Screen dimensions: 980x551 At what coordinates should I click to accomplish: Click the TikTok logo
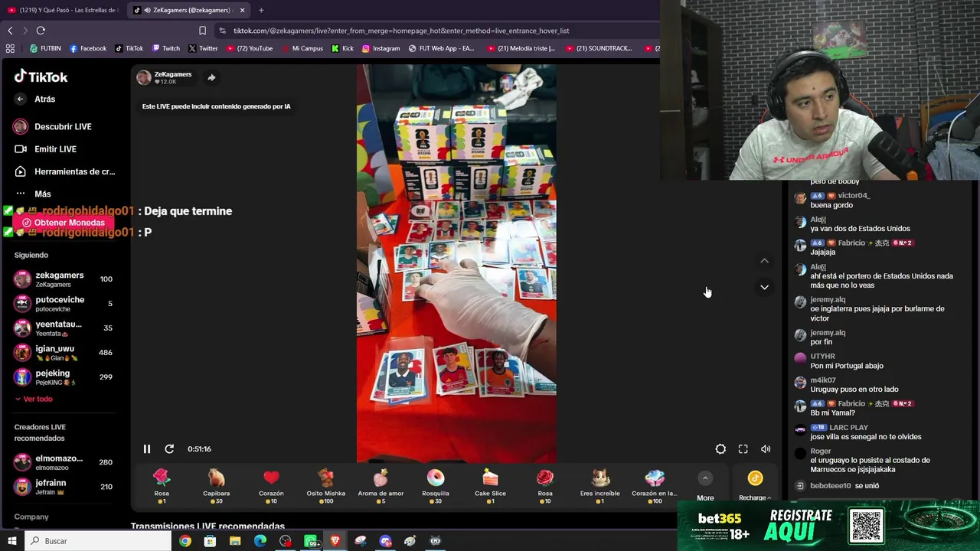41,77
